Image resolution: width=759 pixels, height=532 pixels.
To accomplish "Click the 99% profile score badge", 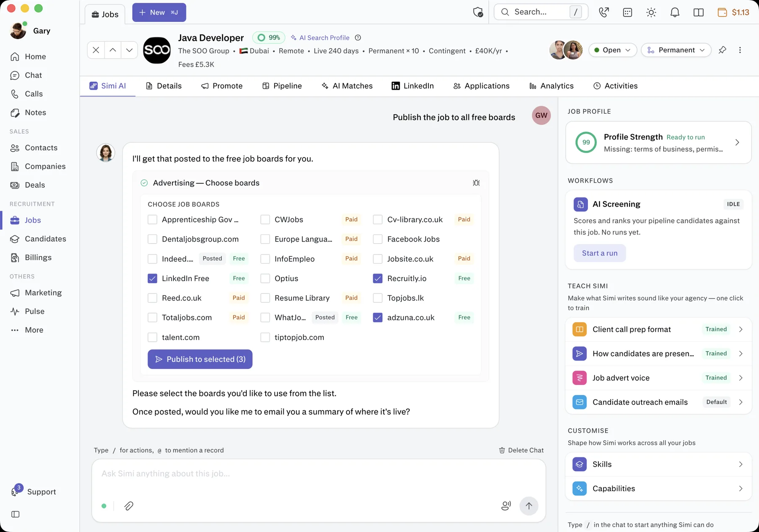I will 269,38.
